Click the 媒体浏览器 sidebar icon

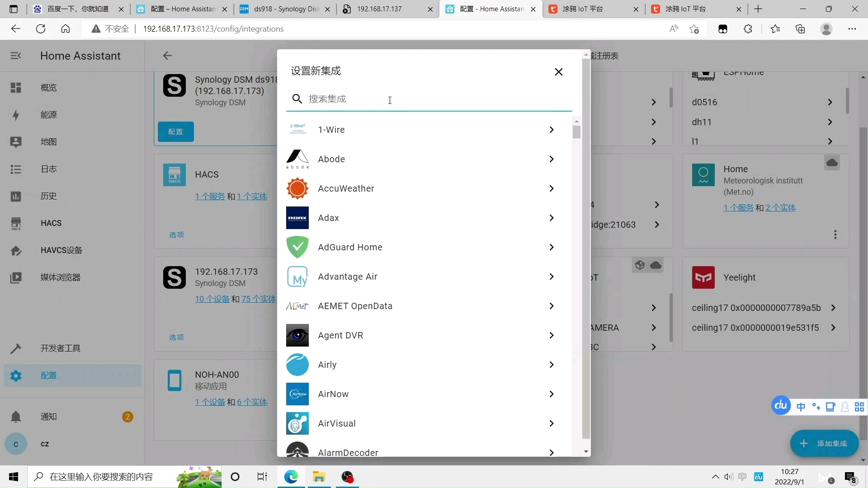[x=16, y=277]
